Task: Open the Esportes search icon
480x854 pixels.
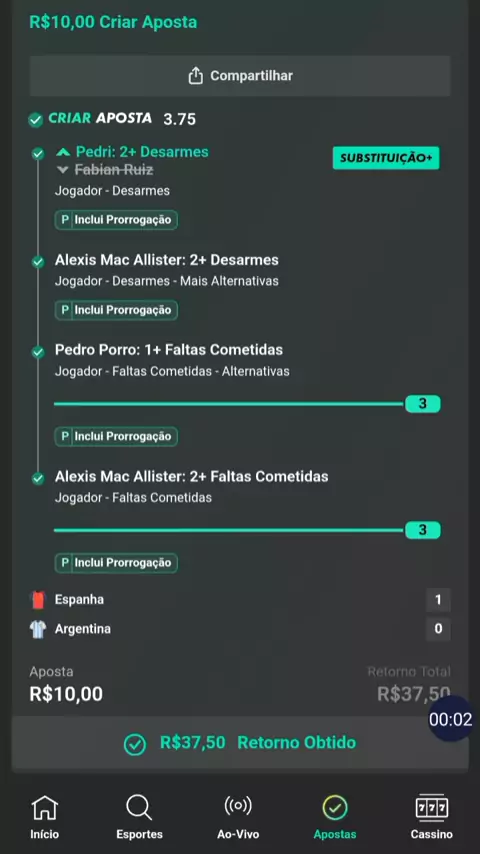Action: coord(139,808)
